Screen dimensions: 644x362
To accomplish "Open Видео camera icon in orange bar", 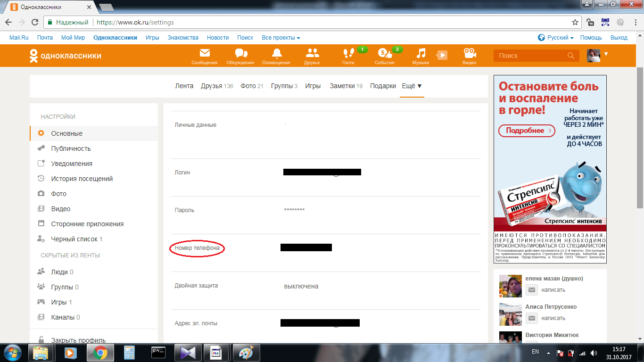I will tap(469, 56).
